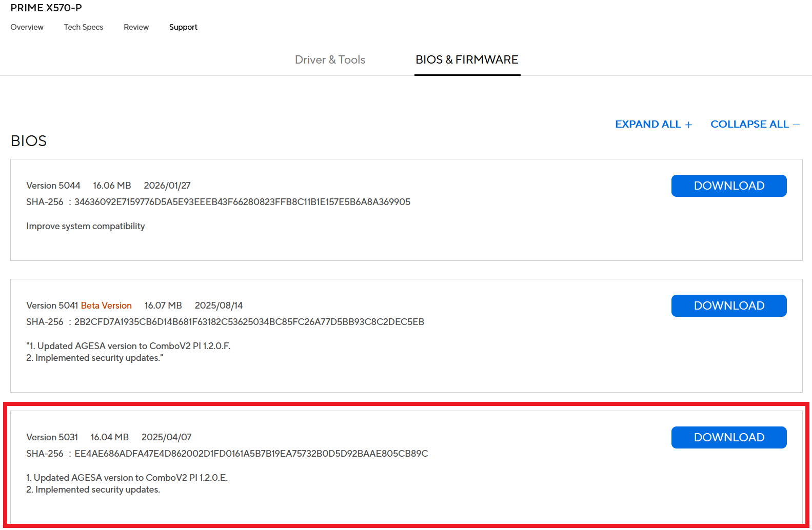This screenshot has height=530, width=812.
Task: Click the 2026/01/27 release date
Action: 167,186
